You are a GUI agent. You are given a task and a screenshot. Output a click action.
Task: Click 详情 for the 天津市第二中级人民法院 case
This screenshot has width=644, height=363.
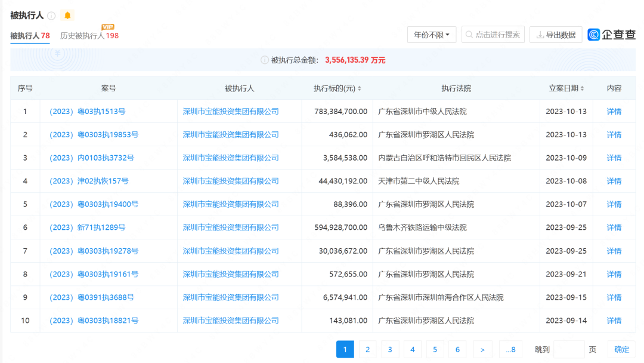[614, 181]
